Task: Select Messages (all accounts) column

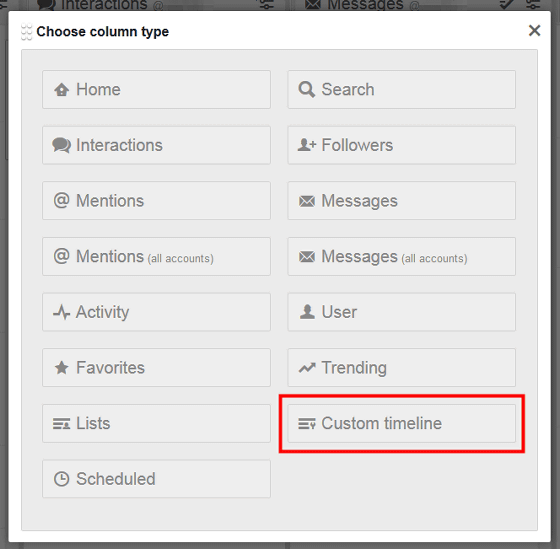Action: 401,256
